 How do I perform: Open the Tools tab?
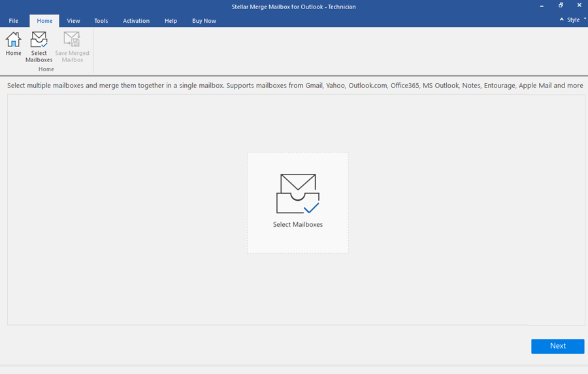tap(101, 21)
